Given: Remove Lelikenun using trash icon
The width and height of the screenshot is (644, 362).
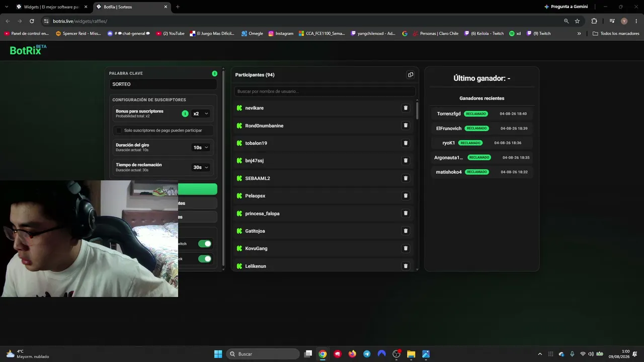Looking at the screenshot, I should point(406,266).
